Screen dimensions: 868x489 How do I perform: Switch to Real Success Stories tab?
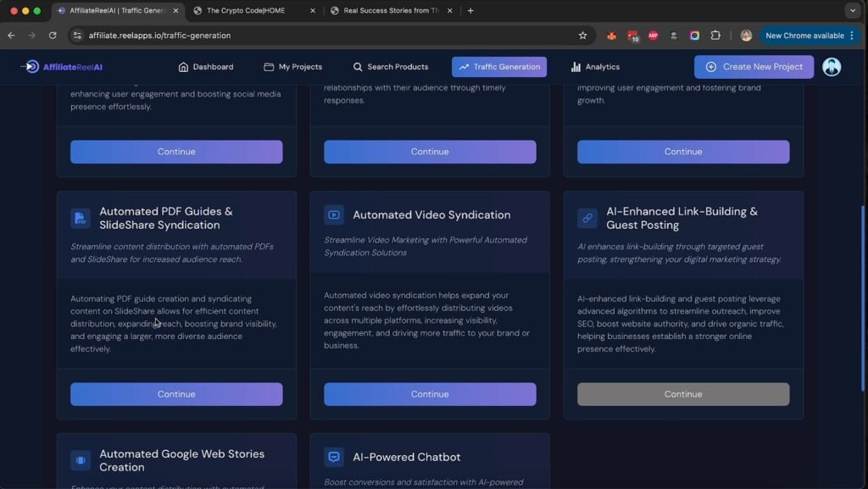click(391, 10)
